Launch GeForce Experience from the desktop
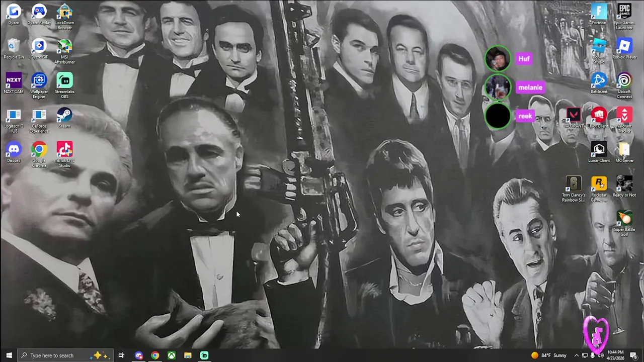The width and height of the screenshot is (644, 362). [39, 120]
